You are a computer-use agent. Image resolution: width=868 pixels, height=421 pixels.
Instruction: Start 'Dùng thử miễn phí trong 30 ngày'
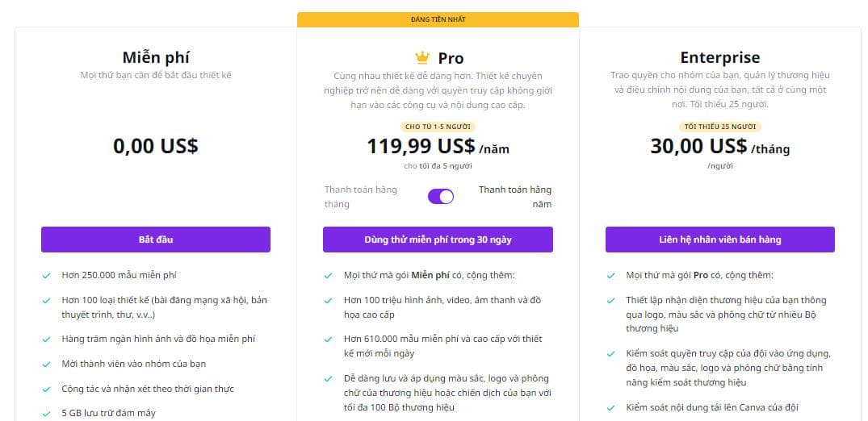[x=438, y=240]
